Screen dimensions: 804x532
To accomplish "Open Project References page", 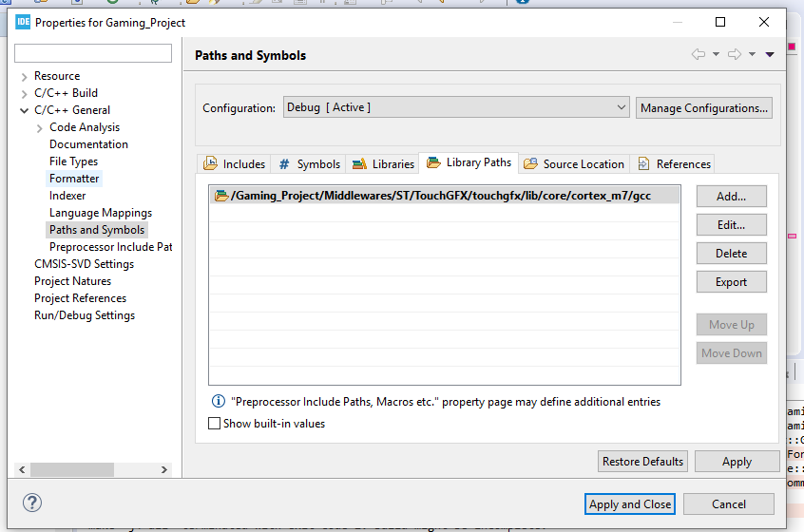I will [x=80, y=297].
